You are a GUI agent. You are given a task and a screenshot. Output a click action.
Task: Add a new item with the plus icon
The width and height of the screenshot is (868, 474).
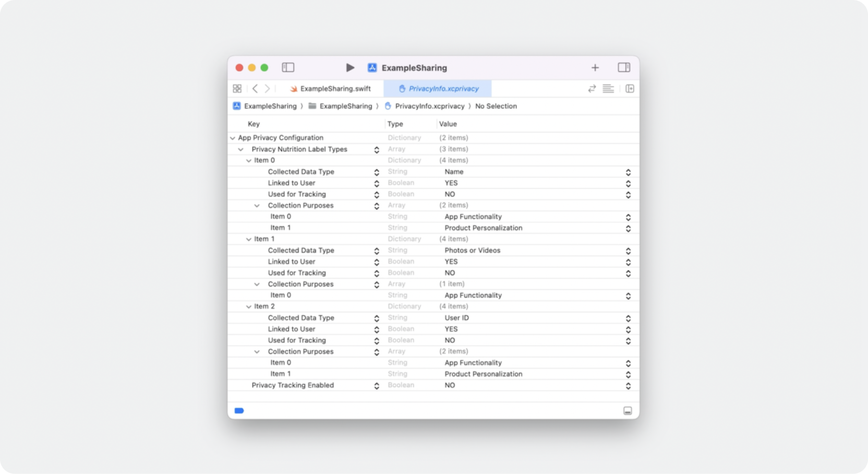tap(595, 67)
